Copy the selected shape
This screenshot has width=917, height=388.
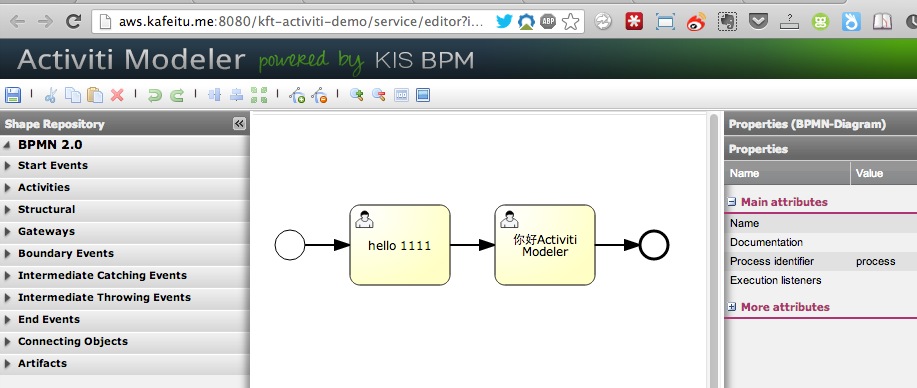coord(73,95)
